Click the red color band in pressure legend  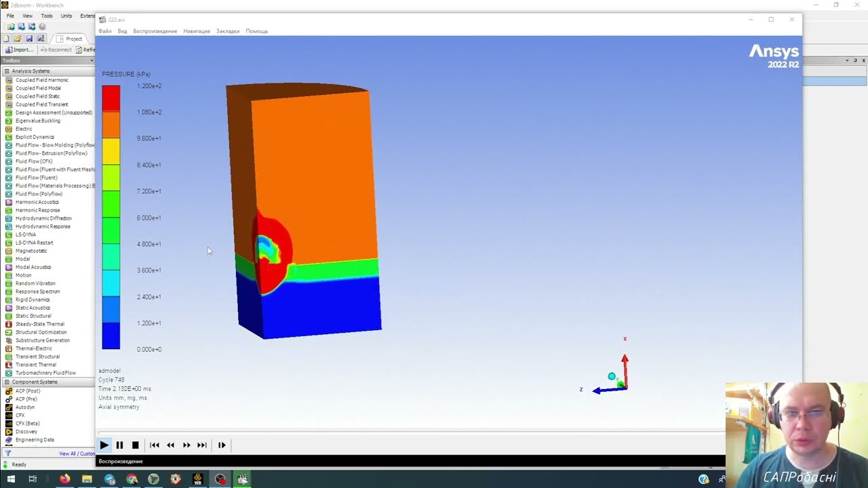[111, 99]
